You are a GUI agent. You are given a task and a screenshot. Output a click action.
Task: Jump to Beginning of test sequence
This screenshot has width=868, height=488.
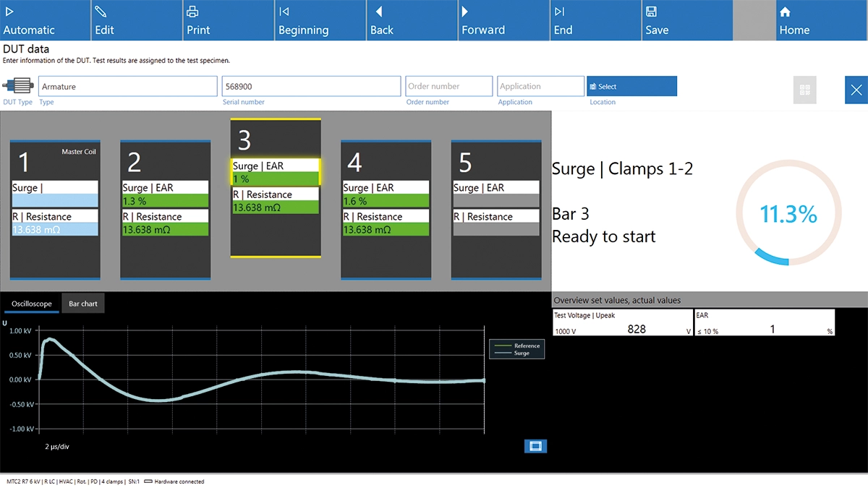pos(319,20)
